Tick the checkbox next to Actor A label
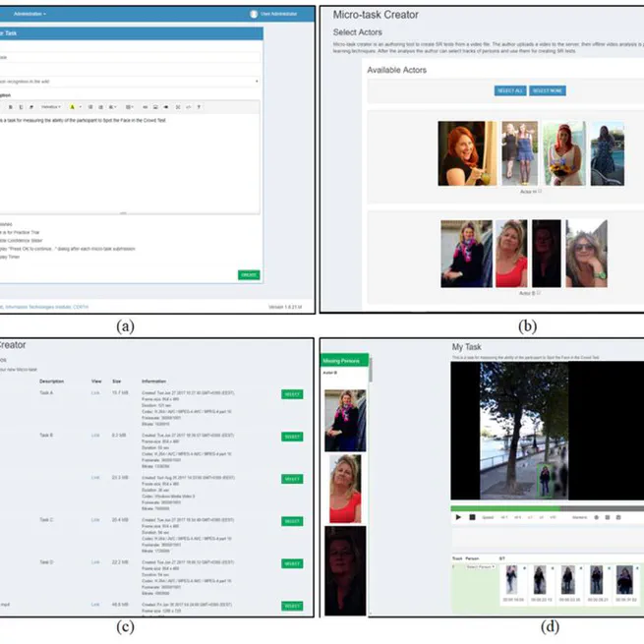 pos(540,191)
